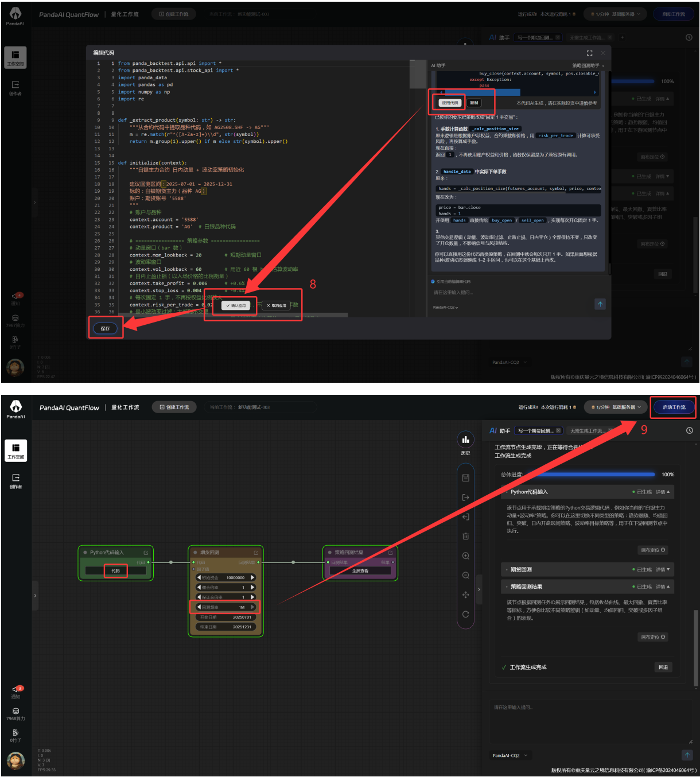The image size is (700, 777).
Task: Send the question via the editor's arrow button
Action: point(600,304)
